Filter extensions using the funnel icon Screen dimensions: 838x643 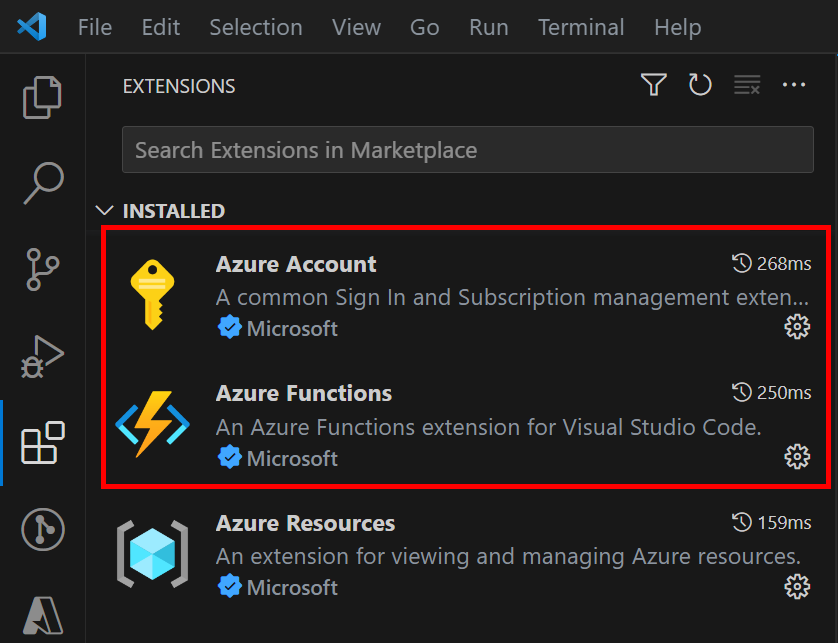pos(654,86)
